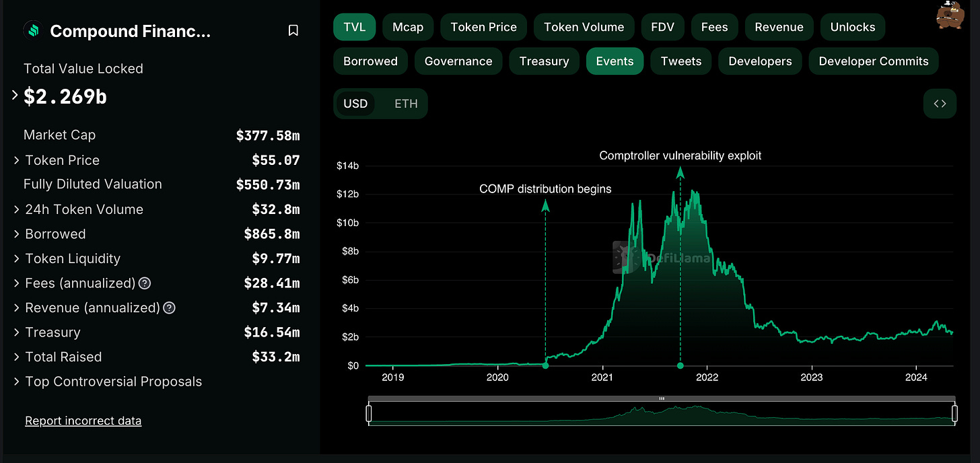Toggle the Developer Commits chart metric

[874, 61]
